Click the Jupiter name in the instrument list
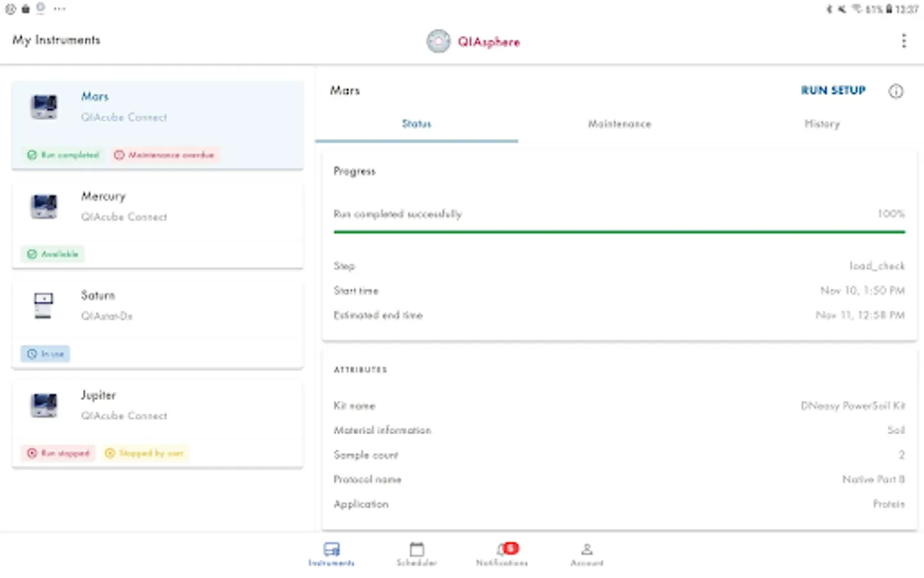 (98, 395)
